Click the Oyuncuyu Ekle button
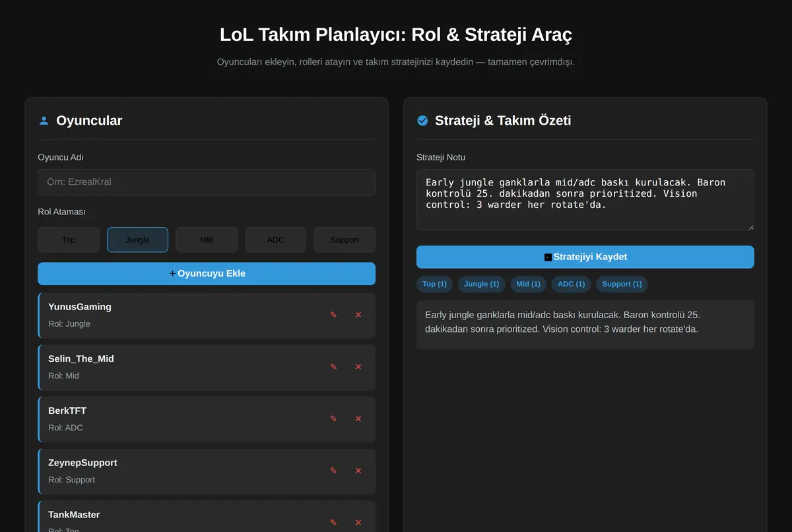Screen dimensions: 792x532 pyautogui.click(x=207, y=273)
